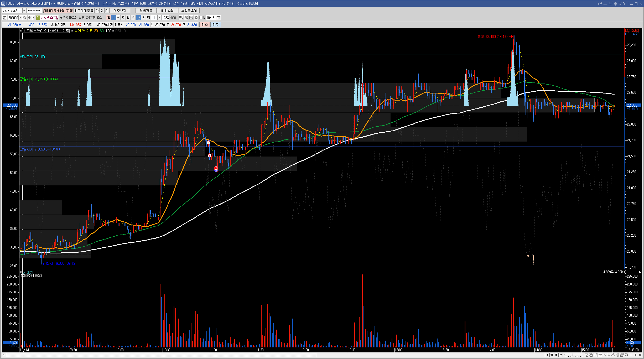Click the stop playback square button
Viewport: 644px width, 359px height.
(556, 355)
